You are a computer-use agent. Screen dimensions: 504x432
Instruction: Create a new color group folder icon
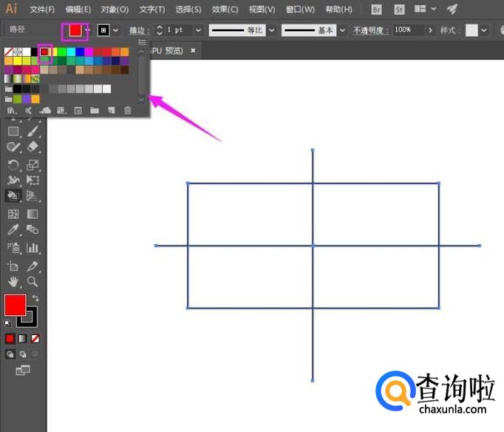pyautogui.click(x=95, y=111)
